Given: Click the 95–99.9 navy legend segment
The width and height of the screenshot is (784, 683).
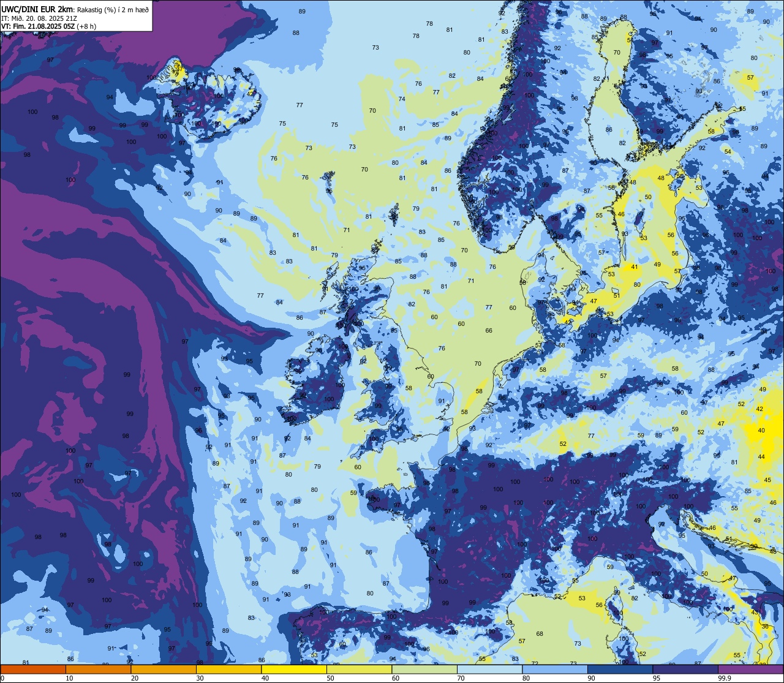Looking at the screenshot, I should click(685, 669).
